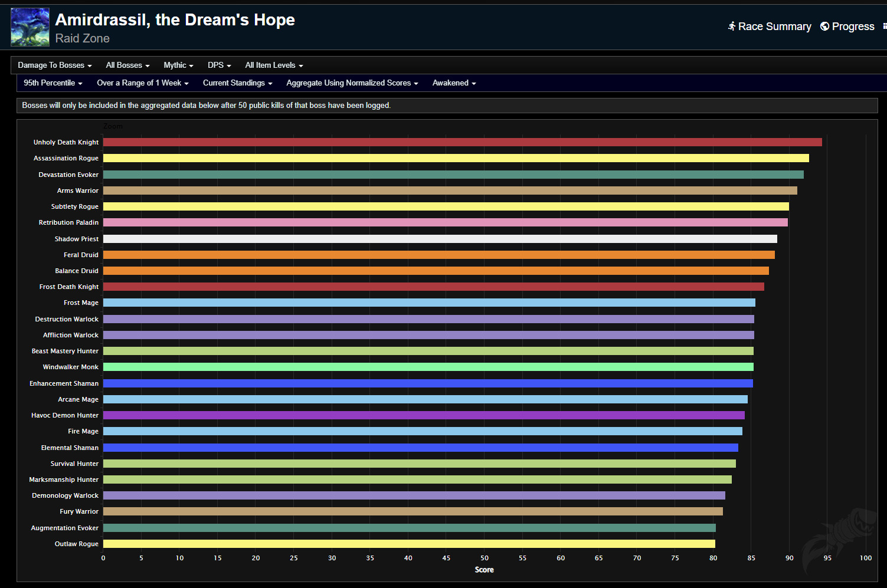Click the Windwalker Monk label

pyautogui.click(x=70, y=367)
